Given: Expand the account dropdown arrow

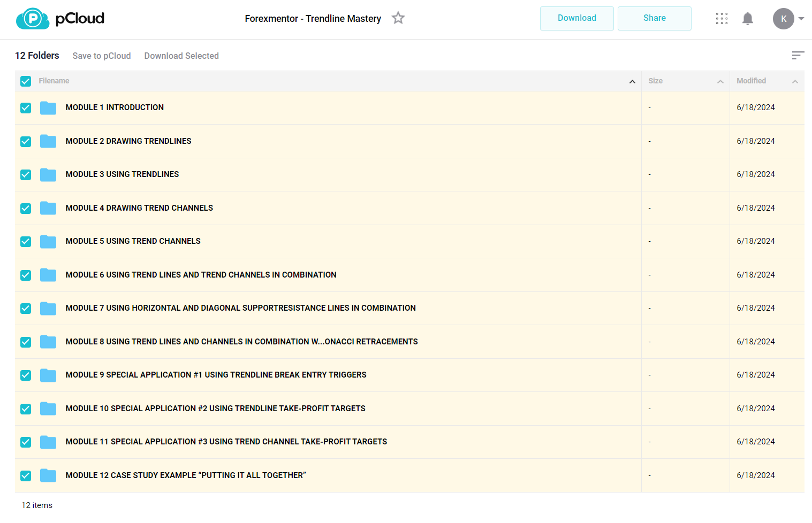Looking at the screenshot, I should coord(801,19).
